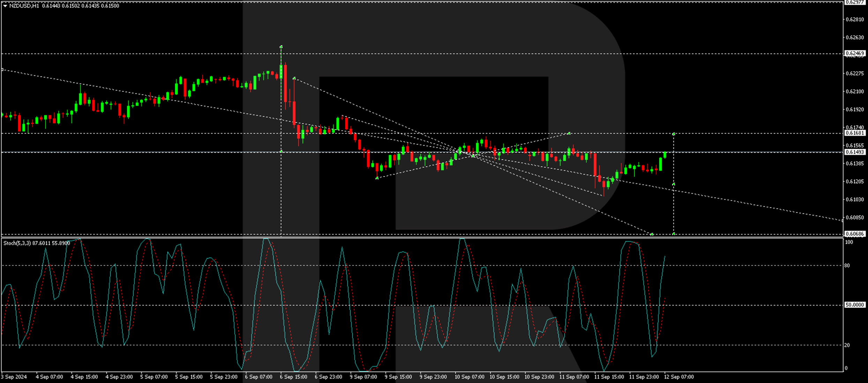Click the 0.61681 price level label

(x=855, y=133)
